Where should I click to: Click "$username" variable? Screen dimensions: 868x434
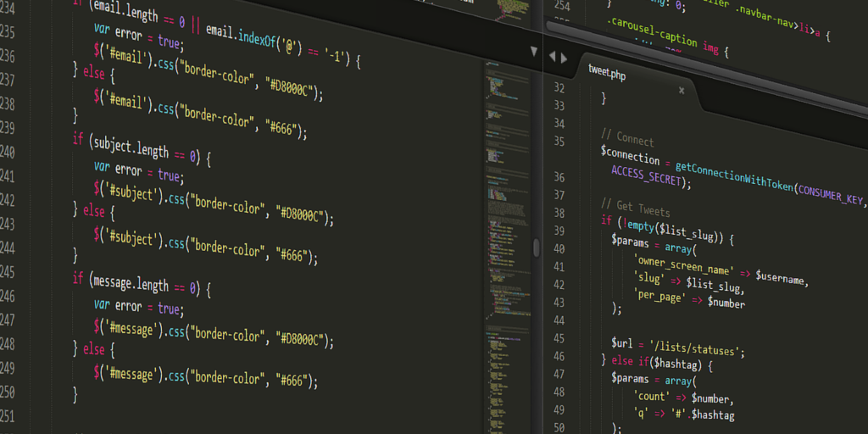click(779, 278)
